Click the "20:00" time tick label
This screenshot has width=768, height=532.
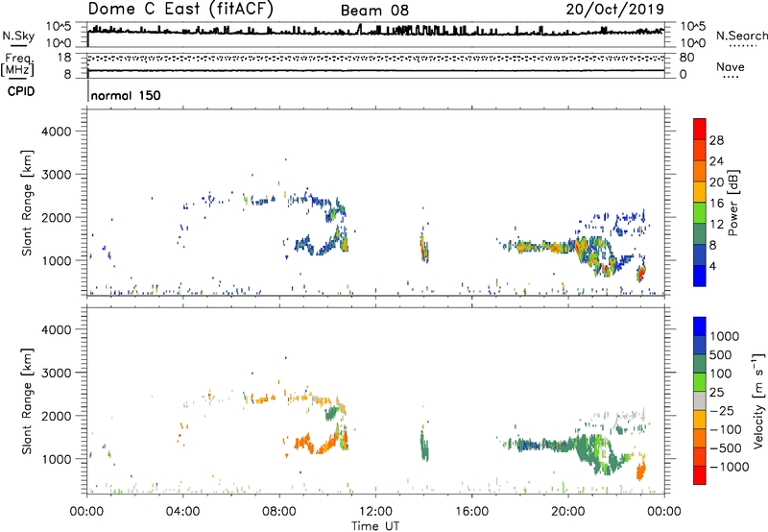point(567,512)
